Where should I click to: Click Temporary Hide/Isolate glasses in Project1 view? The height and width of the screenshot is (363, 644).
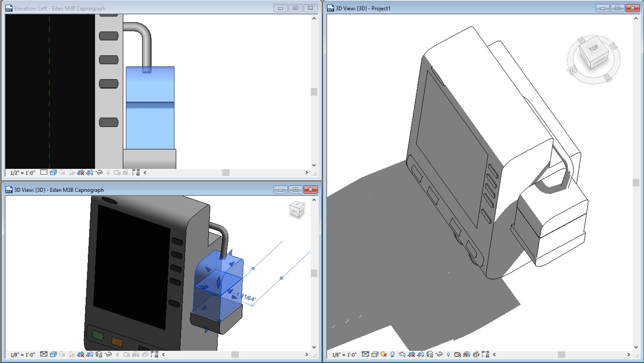pyautogui.click(x=439, y=354)
